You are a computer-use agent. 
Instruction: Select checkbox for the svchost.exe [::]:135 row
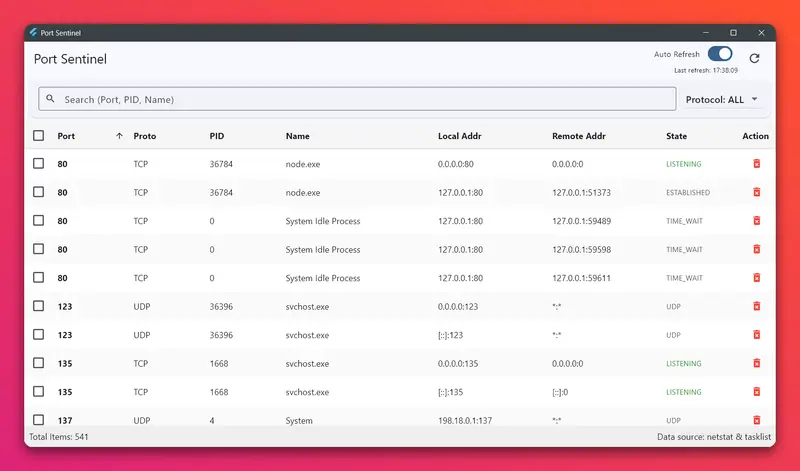point(39,392)
